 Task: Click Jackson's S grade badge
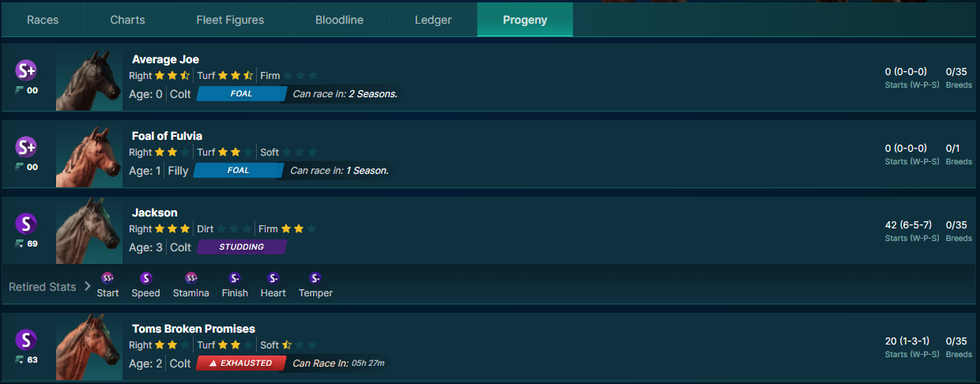(26, 224)
